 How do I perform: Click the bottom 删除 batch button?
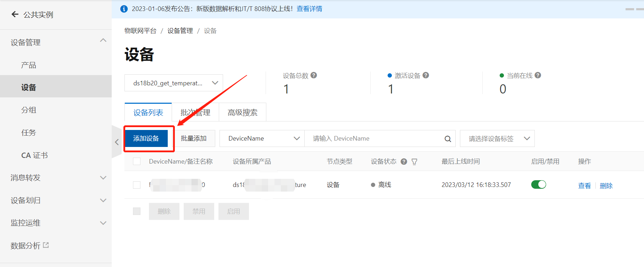click(164, 211)
